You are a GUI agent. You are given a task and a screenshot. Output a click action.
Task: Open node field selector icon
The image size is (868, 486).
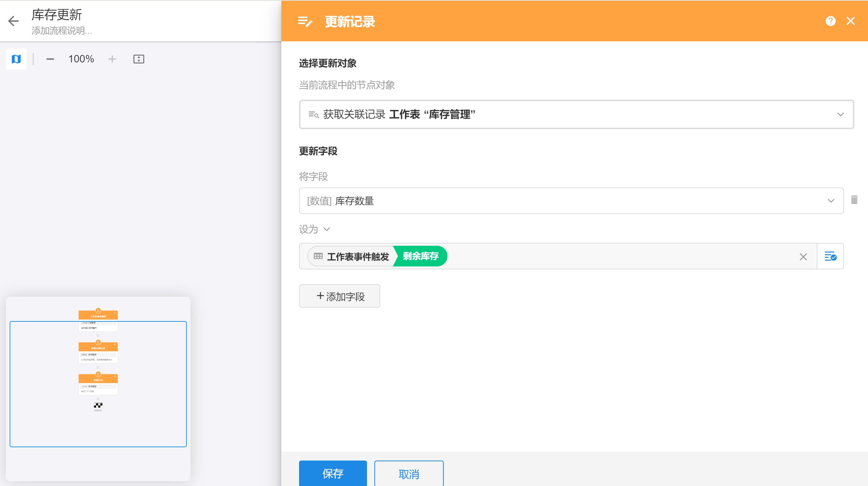831,256
